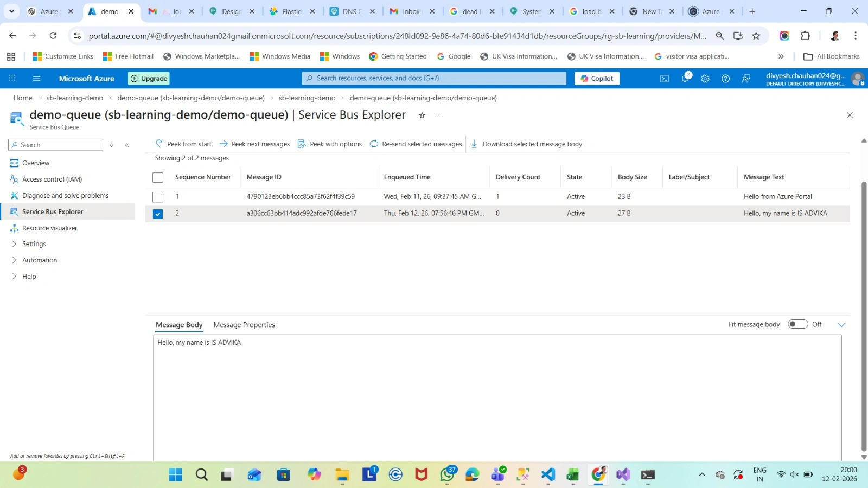The height and width of the screenshot is (488, 868).
Task: Open the Chrome tab search dropdown
Action: (x=11, y=11)
